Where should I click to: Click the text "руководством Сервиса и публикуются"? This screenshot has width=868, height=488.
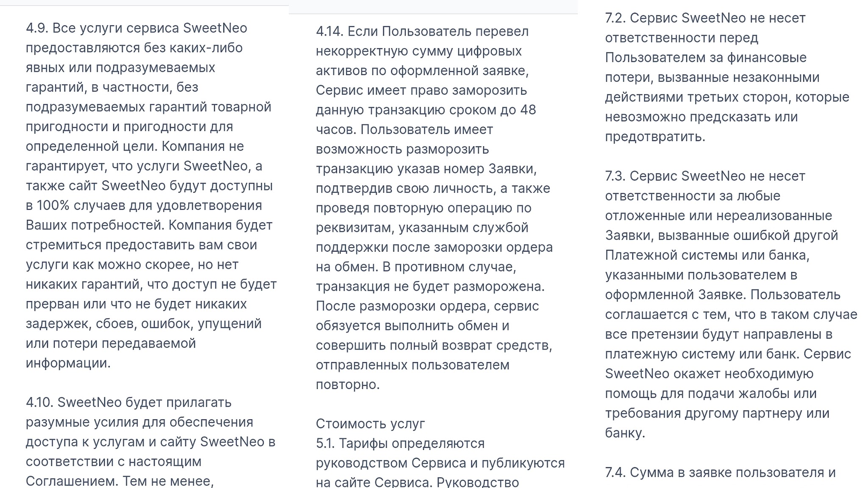(x=440, y=463)
